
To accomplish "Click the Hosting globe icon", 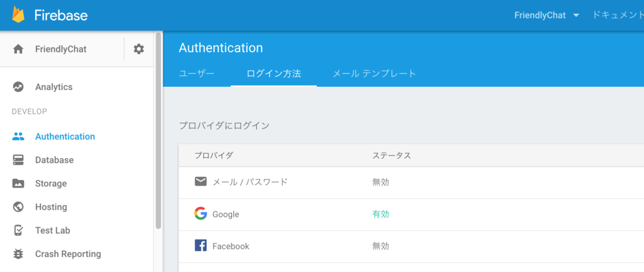I will (x=18, y=207).
